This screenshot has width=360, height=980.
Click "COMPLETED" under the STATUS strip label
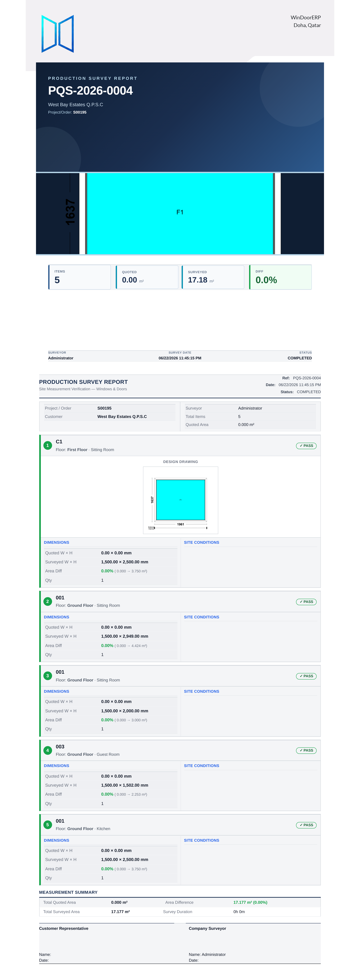(x=300, y=358)
